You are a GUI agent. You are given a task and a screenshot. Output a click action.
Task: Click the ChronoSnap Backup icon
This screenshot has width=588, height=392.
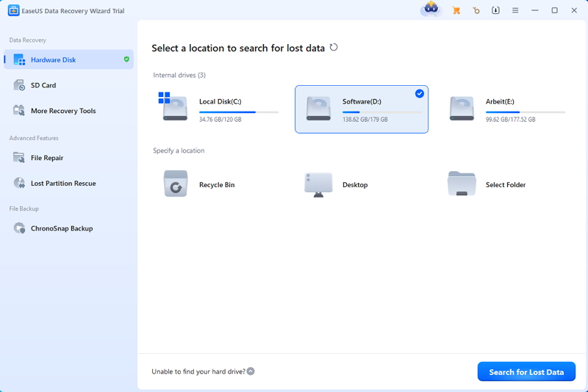[19, 228]
